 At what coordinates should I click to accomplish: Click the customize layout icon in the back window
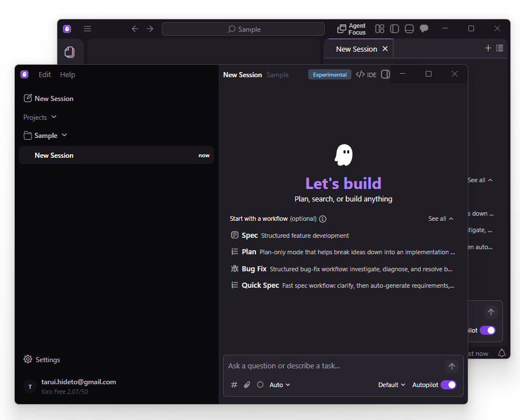click(x=380, y=29)
